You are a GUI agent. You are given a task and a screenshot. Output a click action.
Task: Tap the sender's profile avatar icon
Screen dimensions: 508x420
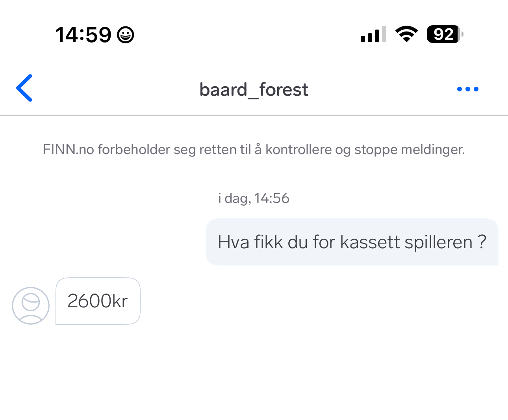[31, 306]
